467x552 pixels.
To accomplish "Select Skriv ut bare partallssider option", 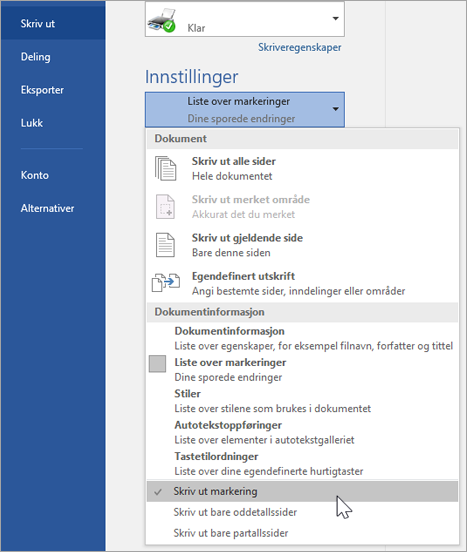I will 302,533.
